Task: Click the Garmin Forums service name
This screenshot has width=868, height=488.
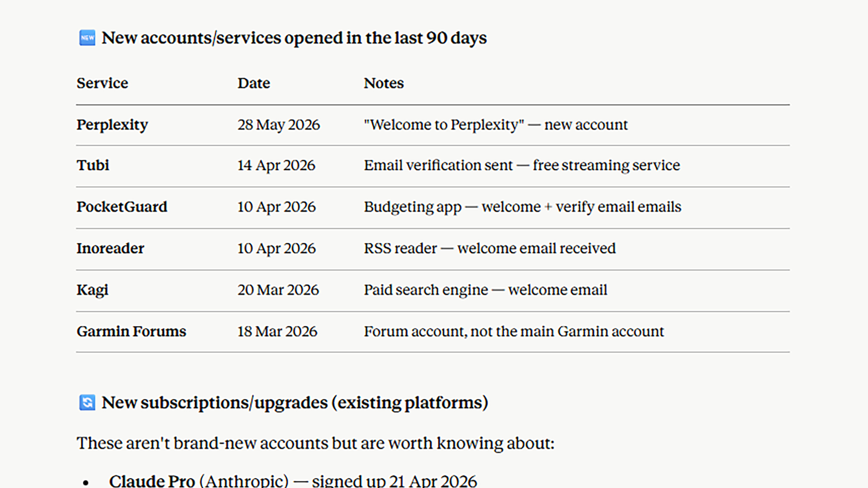Action: pos(132,331)
